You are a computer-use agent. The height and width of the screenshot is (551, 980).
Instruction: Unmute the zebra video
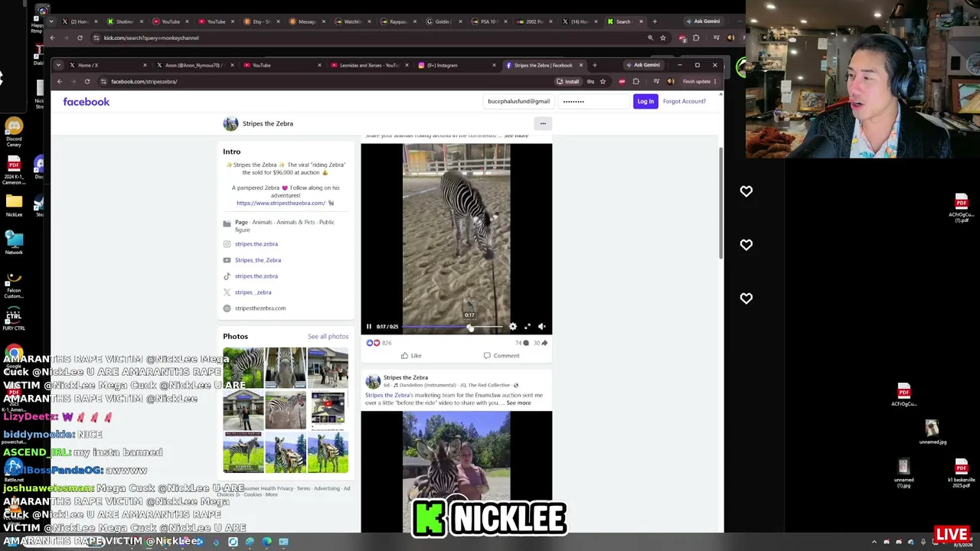(542, 327)
